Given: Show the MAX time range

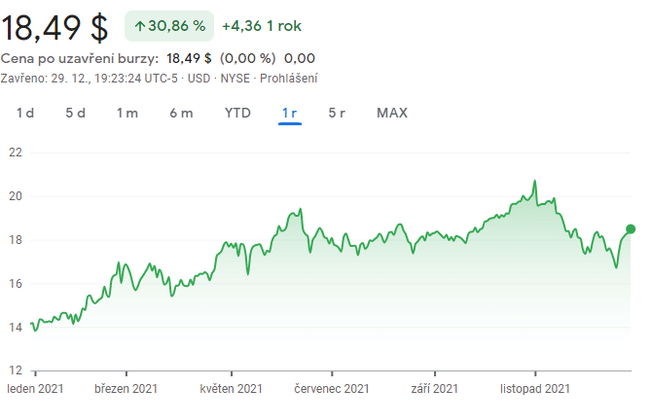Looking at the screenshot, I should [x=392, y=113].
